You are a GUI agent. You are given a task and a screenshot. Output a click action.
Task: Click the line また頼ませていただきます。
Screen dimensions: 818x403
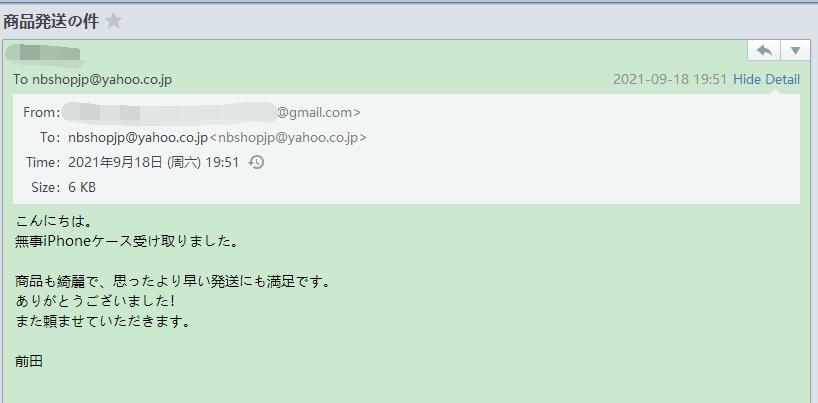[102, 322]
